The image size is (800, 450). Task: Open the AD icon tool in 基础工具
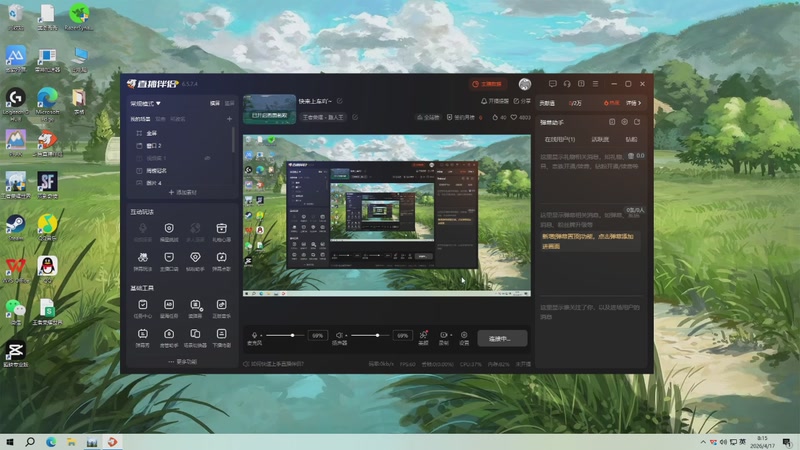click(169, 308)
